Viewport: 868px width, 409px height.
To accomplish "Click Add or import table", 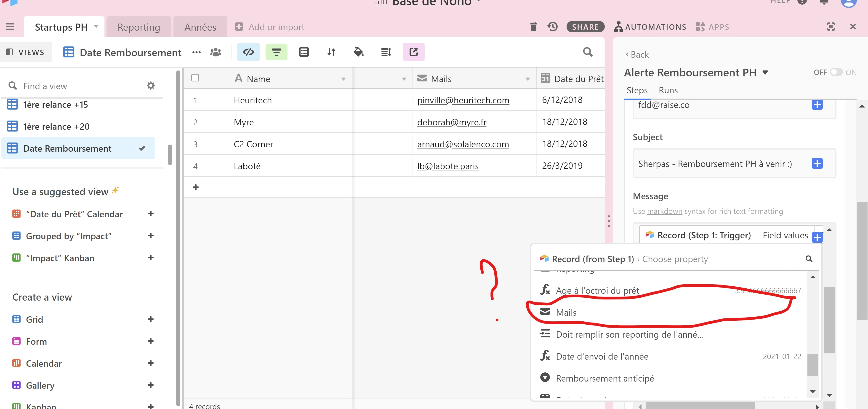I will pyautogui.click(x=270, y=27).
